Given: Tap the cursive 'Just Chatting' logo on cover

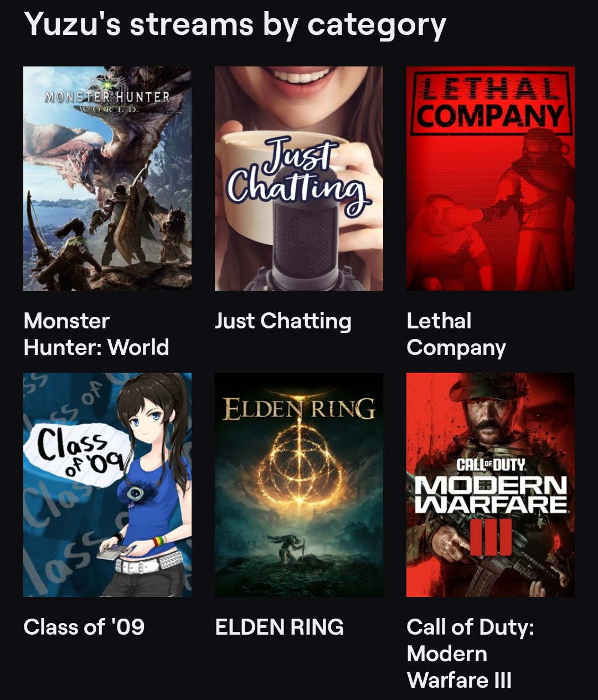Looking at the screenshot, I should click(x=298, y=177).
